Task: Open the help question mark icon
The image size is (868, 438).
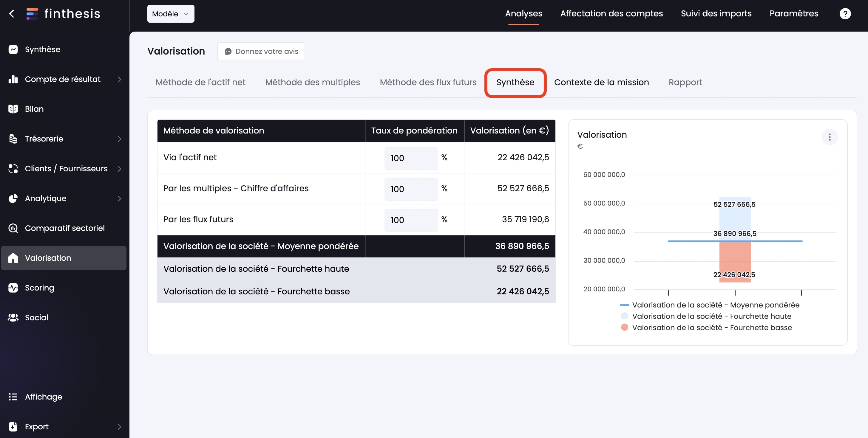Action: 845,14
